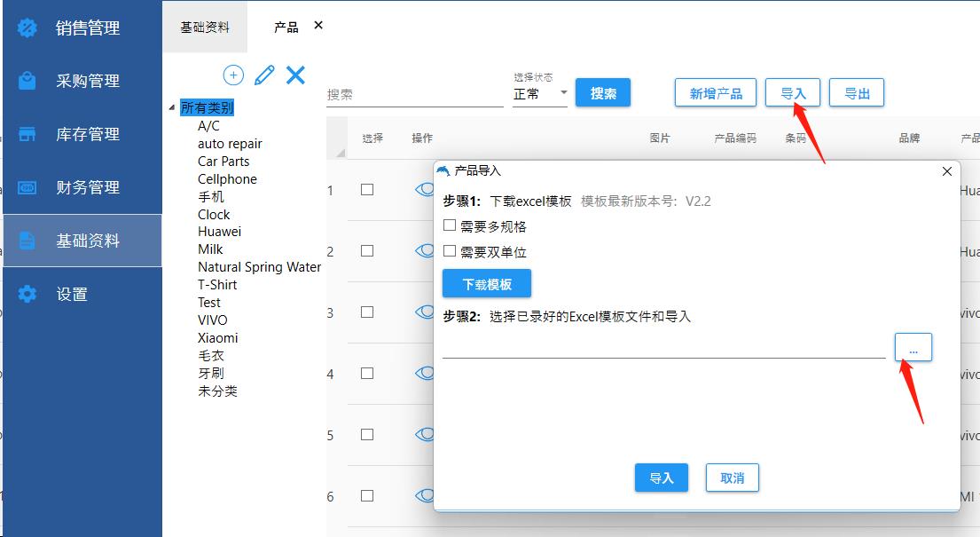
Task: Click the blue X delete category icon
Action: pyautogui.click(x=295, y=75)
